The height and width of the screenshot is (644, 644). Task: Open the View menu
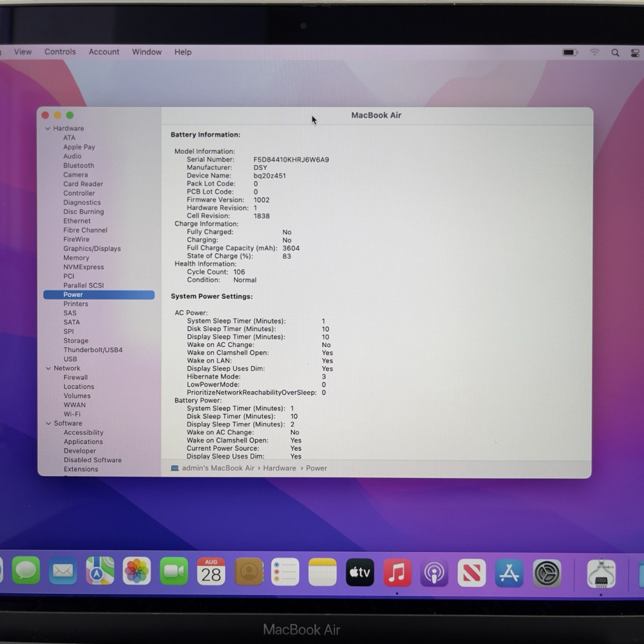click(x=23, y=52)
